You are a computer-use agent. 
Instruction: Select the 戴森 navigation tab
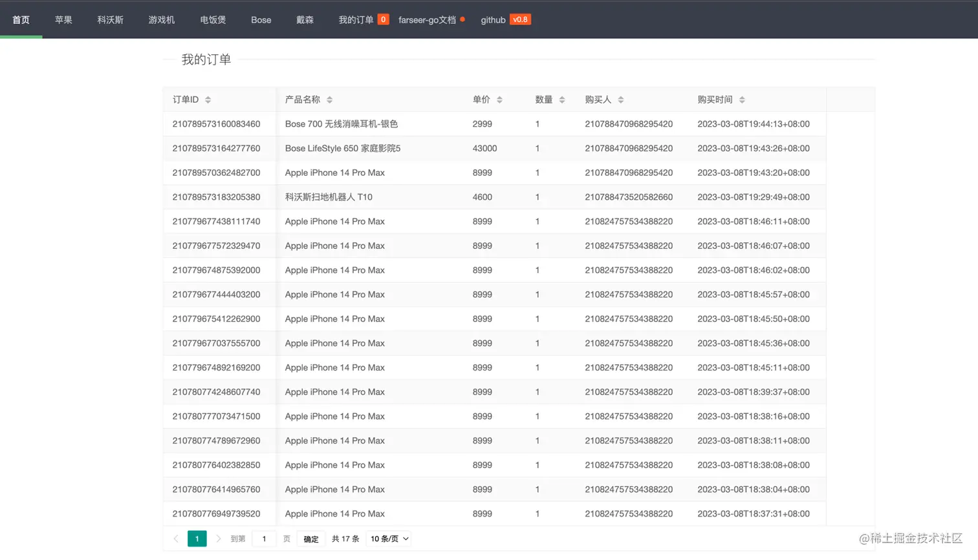305,19
